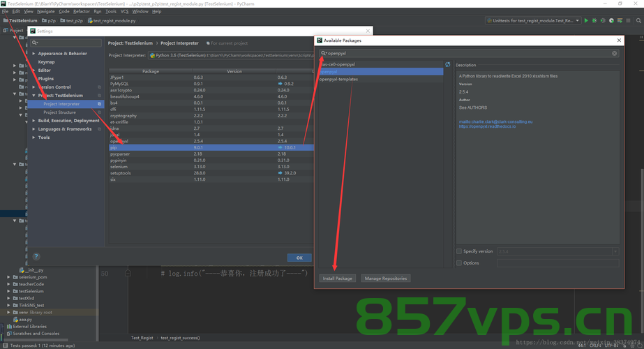The height and width of the screenshot is (349, 644).
Task: Click the copy icon beside Languages & Frameworks
Action: [99, 129]
